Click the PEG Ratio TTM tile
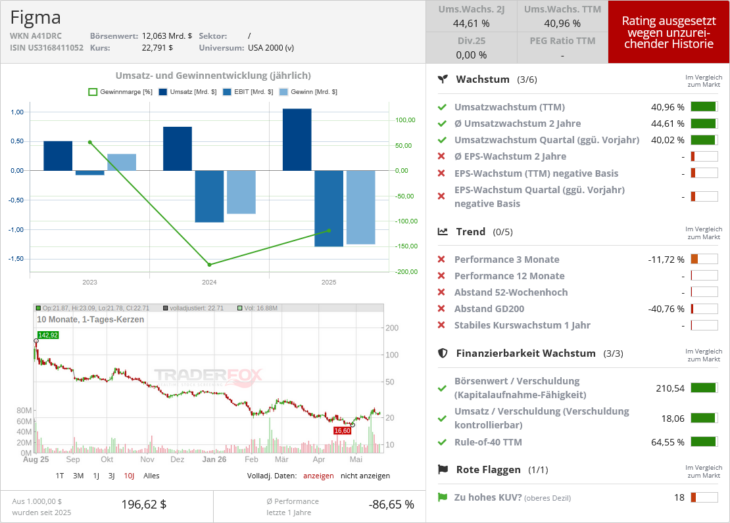730x523 pixels. pyautogui.click(x=562, y=48)
